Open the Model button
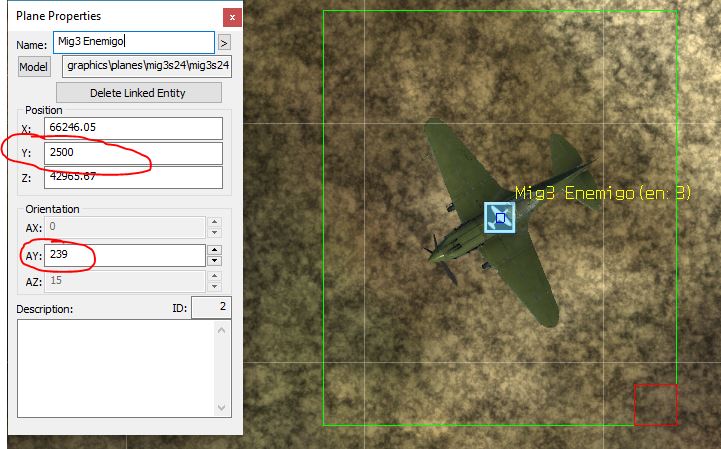The width and height of the screenshot is (721, 449). coord(34,67)
